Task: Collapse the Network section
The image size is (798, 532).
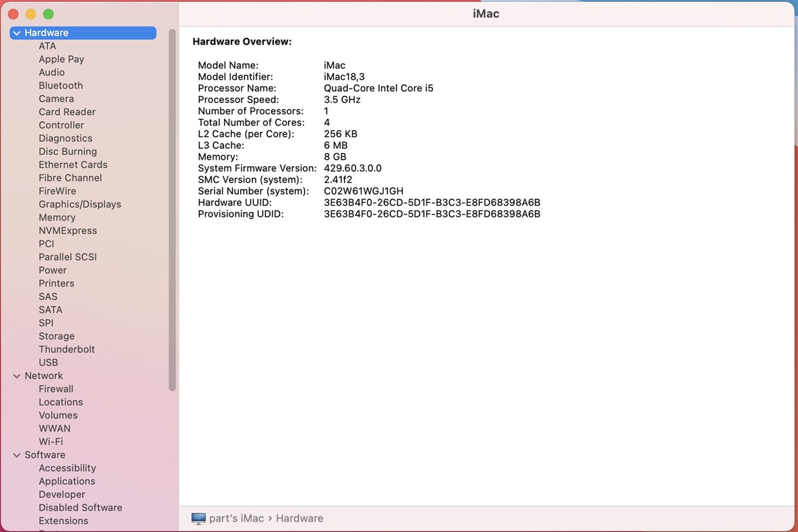Action: pyautogui.click(x=17, y=376)
